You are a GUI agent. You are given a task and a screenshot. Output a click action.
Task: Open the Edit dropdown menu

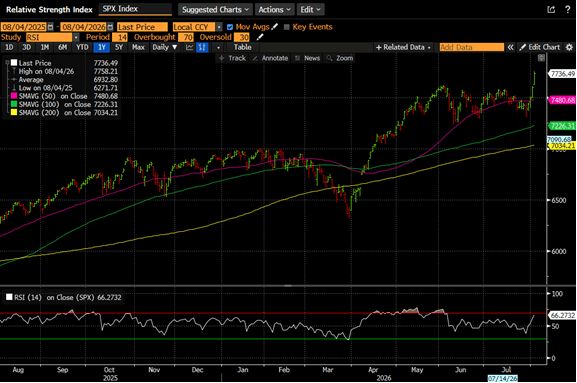tap(310, 10)
